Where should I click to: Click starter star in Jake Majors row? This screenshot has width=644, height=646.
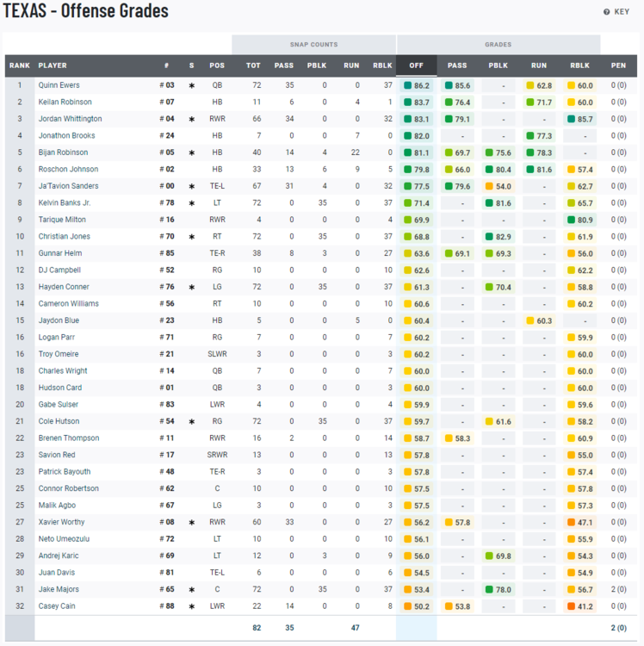[192, 589]
